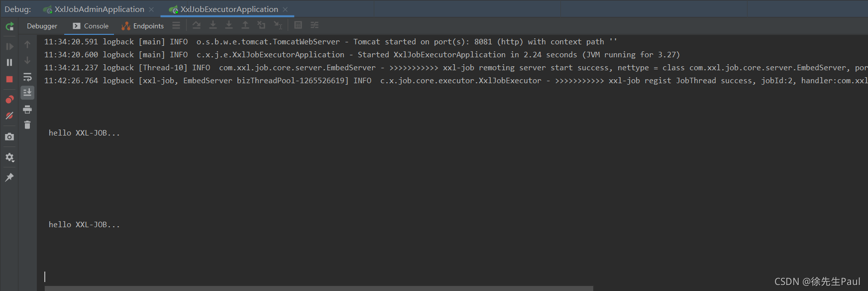Click the Run to Cursor icon
Viewport: 868px width, 291px height.
click(278, 25)
